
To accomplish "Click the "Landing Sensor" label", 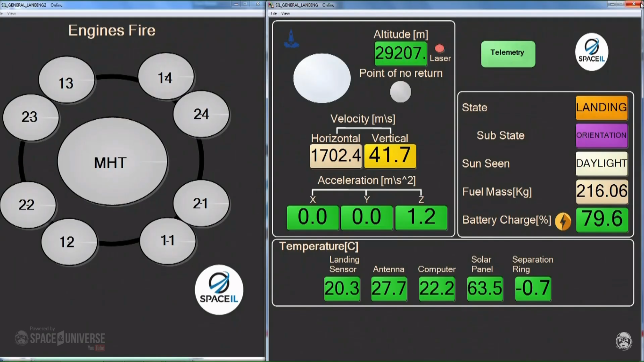I will 344,264.
